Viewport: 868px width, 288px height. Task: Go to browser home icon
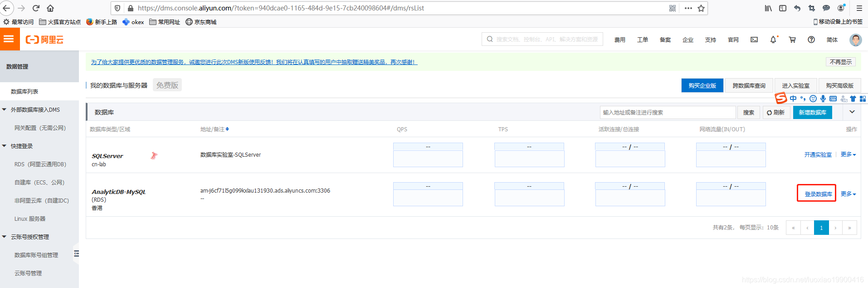click(50, 8)
